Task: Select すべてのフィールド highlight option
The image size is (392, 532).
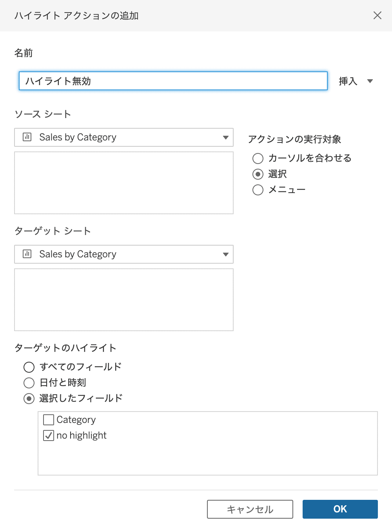Action: 29,367
